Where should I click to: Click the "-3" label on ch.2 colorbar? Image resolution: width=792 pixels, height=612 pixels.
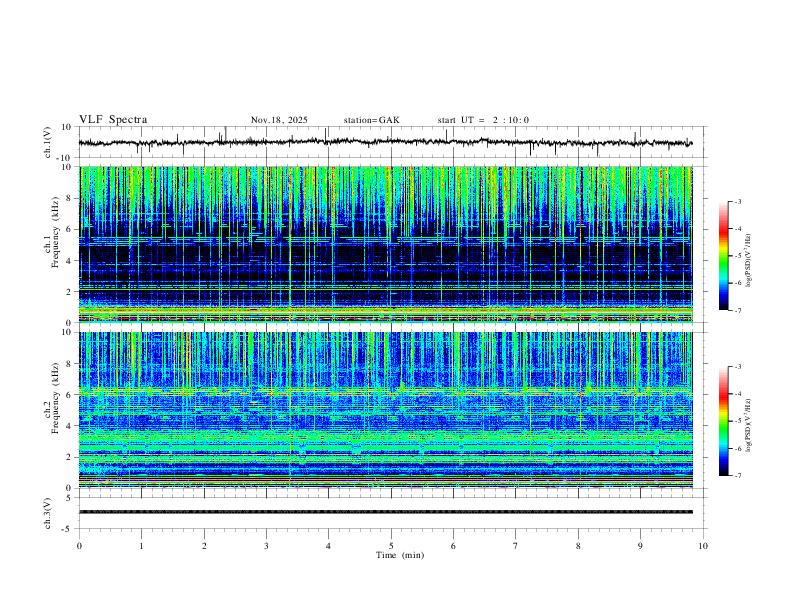(x=738, y=367)
